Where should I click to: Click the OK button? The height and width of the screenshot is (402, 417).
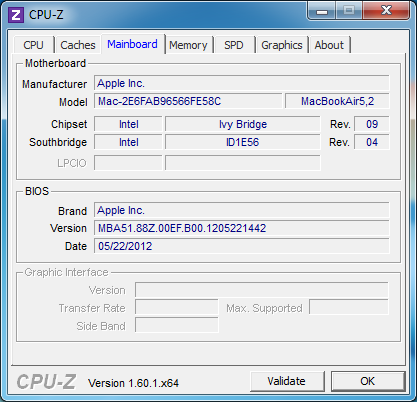367,381
